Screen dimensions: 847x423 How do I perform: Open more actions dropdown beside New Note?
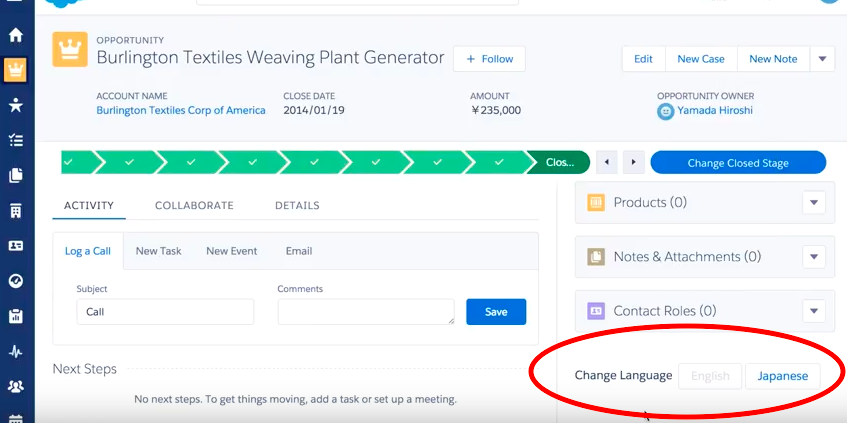[822, 59]
